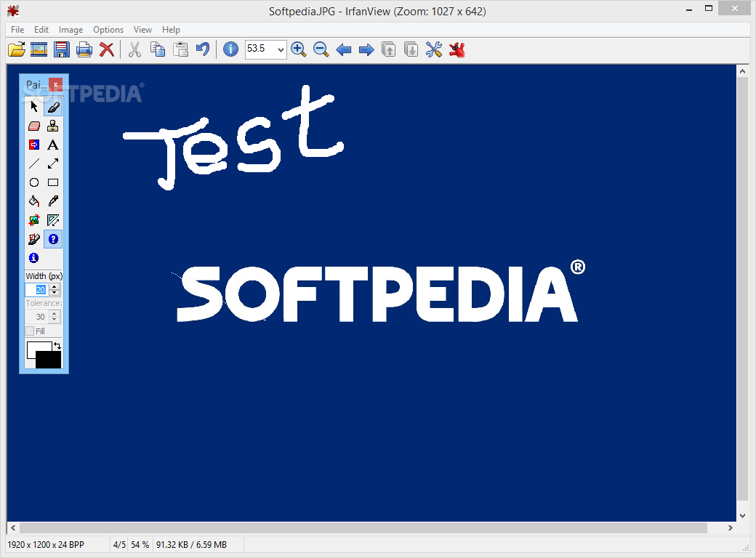
Task: Click the Open file folder icon
Action: point(17,49)
